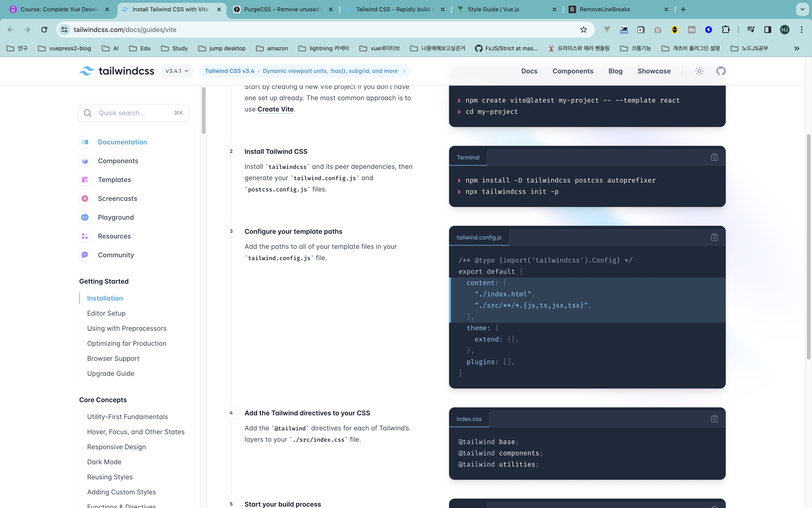Open the 연구 bookmark folder
Viewport: 812px width, 508px height.
tap(17, 48)
